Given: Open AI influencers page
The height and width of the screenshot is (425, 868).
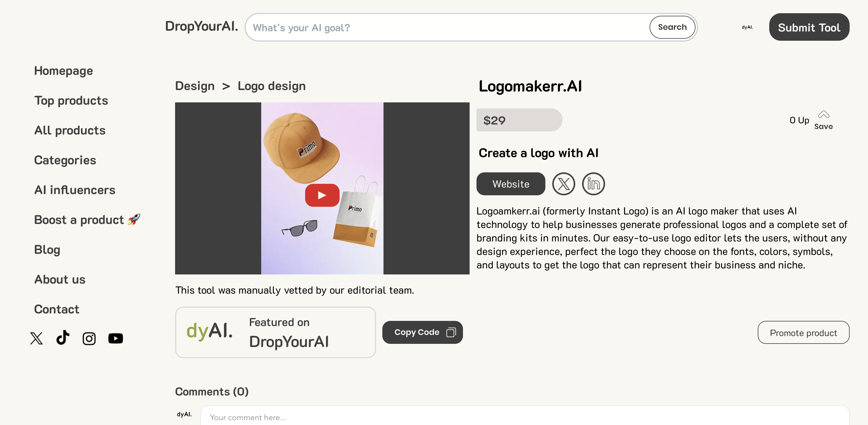Looking at the screenshot, I should point(74,190).
